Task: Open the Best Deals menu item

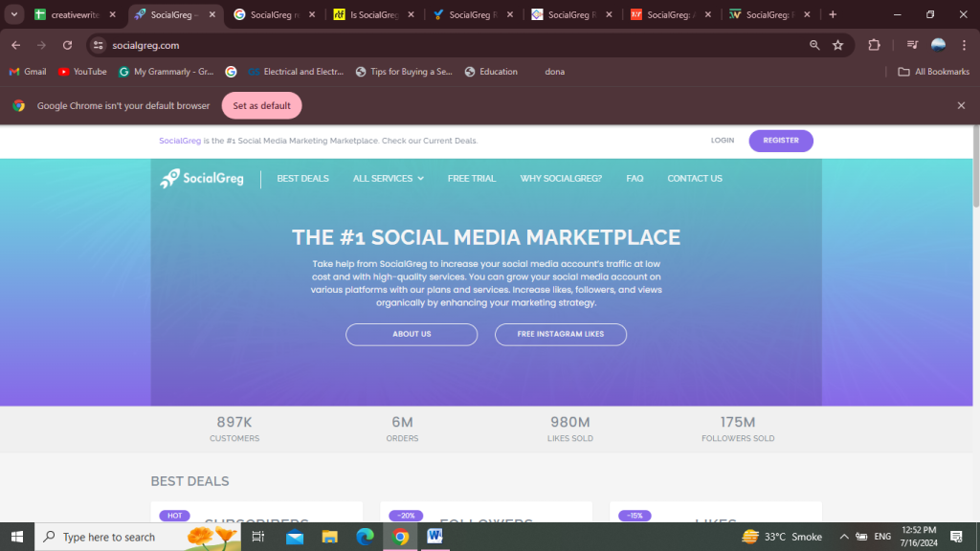Action: 302,178
